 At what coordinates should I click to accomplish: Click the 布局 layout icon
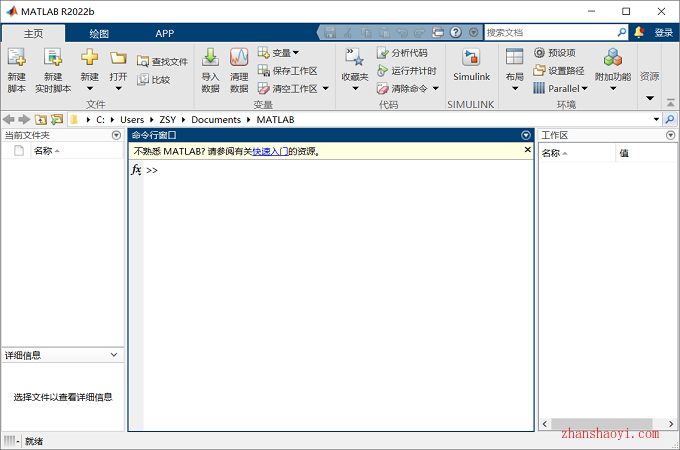[514, 57]
